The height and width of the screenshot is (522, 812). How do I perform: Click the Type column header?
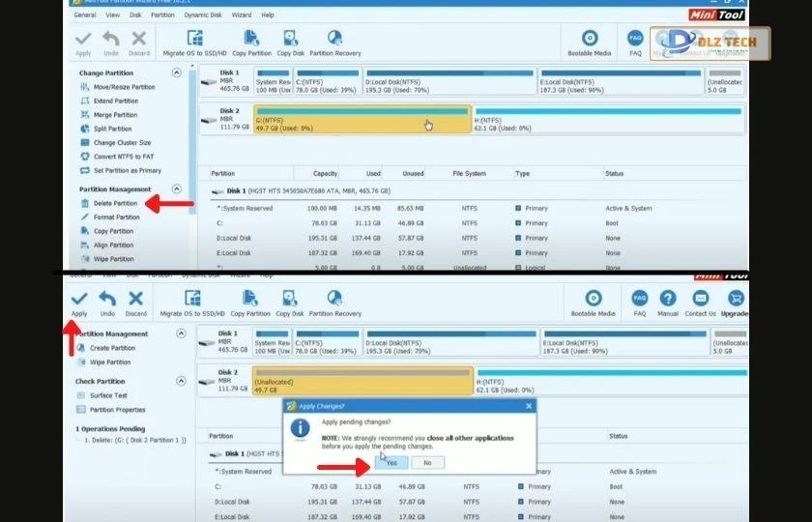coord(523,173)
